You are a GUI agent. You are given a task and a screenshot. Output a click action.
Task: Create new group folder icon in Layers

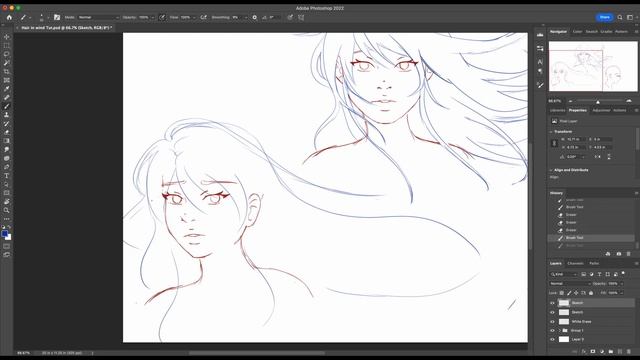[x=611, y=351]
